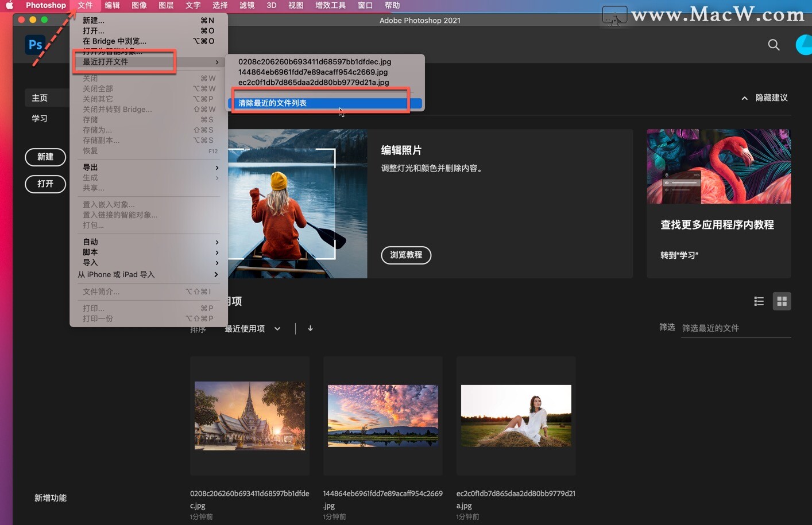The width and height of the screenshot is (812, 525).
Task: Click the flamingo tutorial image
Action: click(719, 166)
